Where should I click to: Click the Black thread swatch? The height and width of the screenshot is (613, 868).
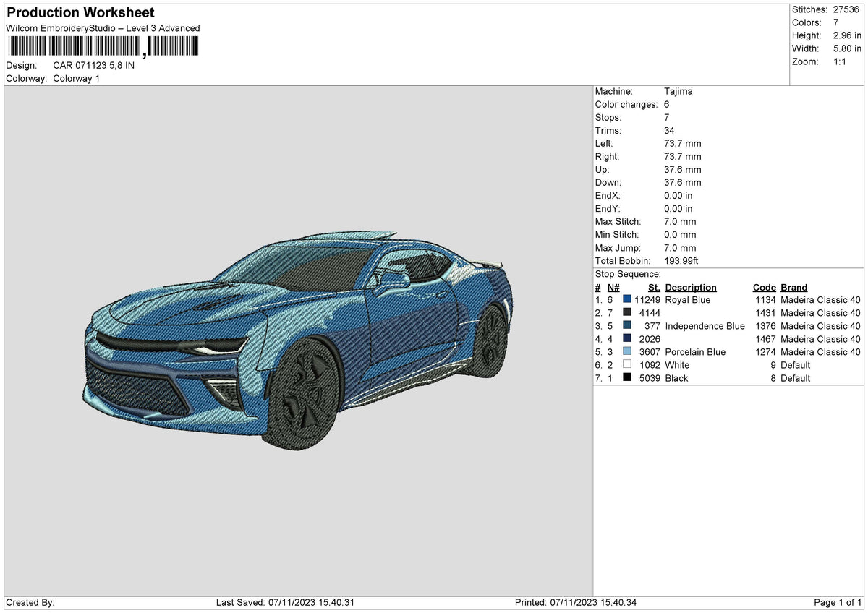627,377
